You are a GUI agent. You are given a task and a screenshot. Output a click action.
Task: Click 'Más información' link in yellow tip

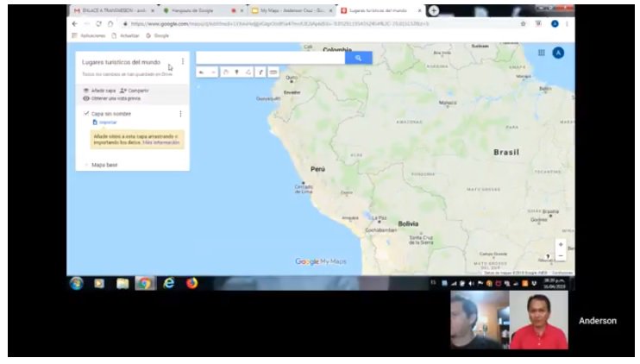click(x=161, y=142)
